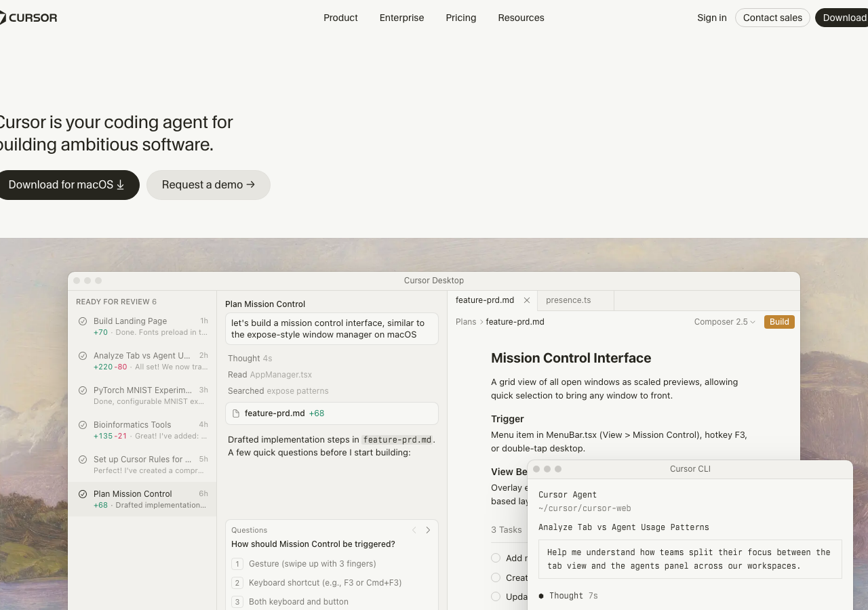Click the file icon in feature-prd.md chip
Image resolution: width=868 pixels, height=610 pixels.
(x=236, y=413)
